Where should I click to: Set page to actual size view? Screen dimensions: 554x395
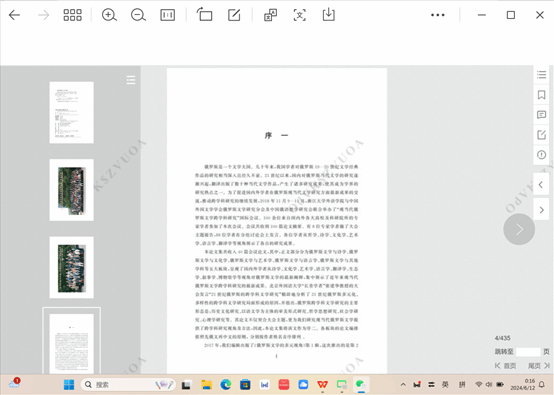pyautogui.click(x=167, y=15)
